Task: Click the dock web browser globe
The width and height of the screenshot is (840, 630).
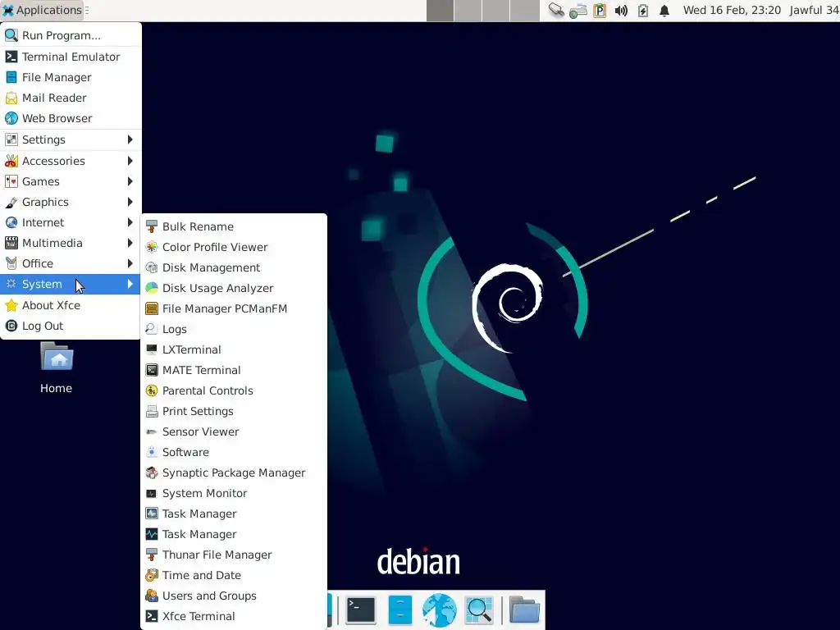Action: coord(440,609)
